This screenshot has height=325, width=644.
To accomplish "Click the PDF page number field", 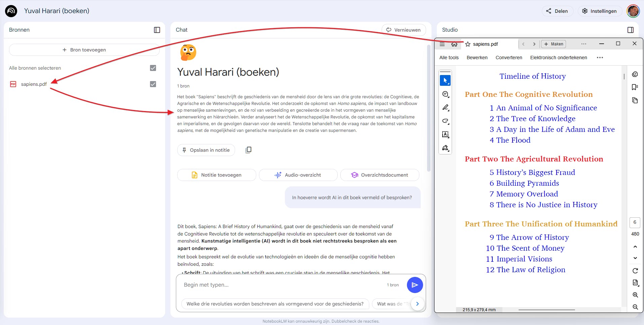I will coord(635,222).
